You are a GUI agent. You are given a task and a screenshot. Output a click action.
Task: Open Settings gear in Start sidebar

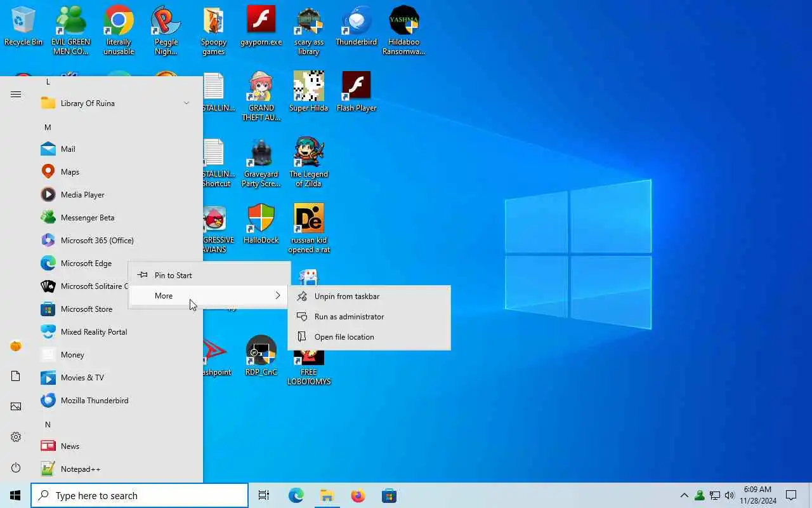pos(16,437)
